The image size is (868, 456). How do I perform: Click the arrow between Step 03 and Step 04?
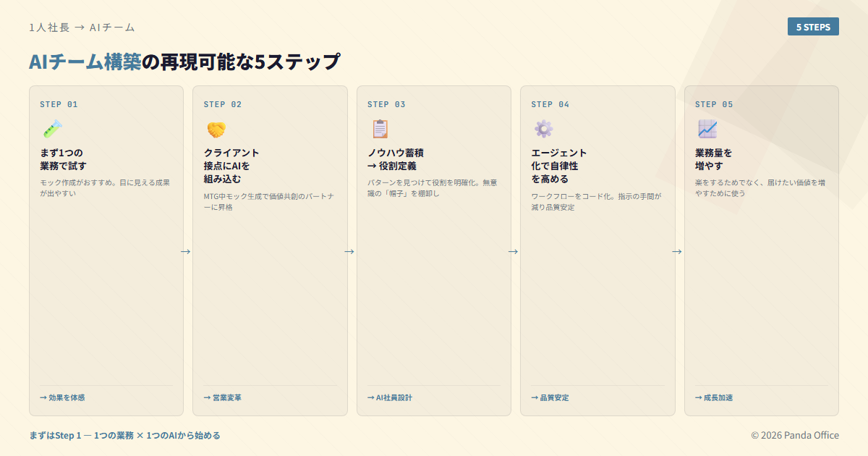point(513,251)
